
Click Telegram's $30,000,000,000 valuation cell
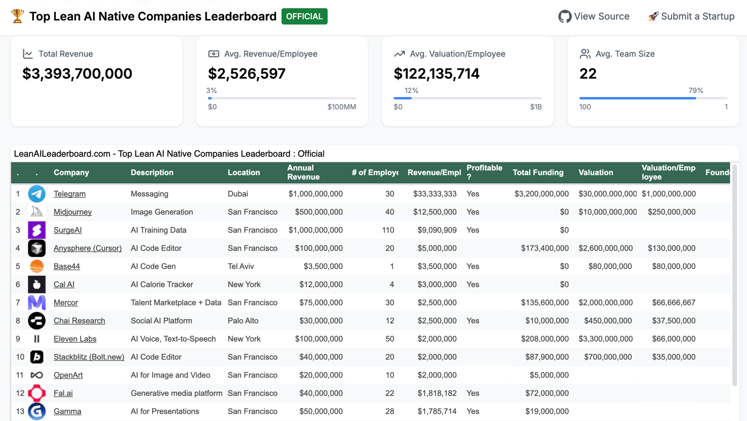click(x=607, y=194)
